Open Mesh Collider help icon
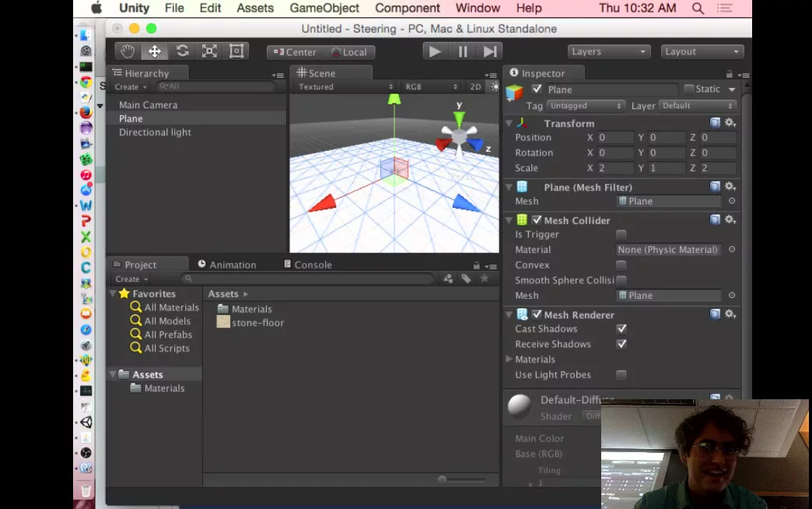This screenshot has height=509, width=812. pos(715,219)
